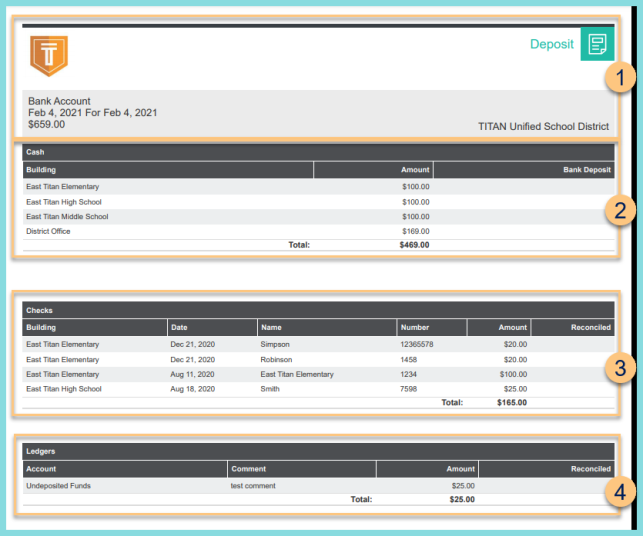Select the date line Feb 4, 2021 For Feb 4, 2021
Image resolution: width=643 pixels, height=536 pixels.
click(93, 113)
